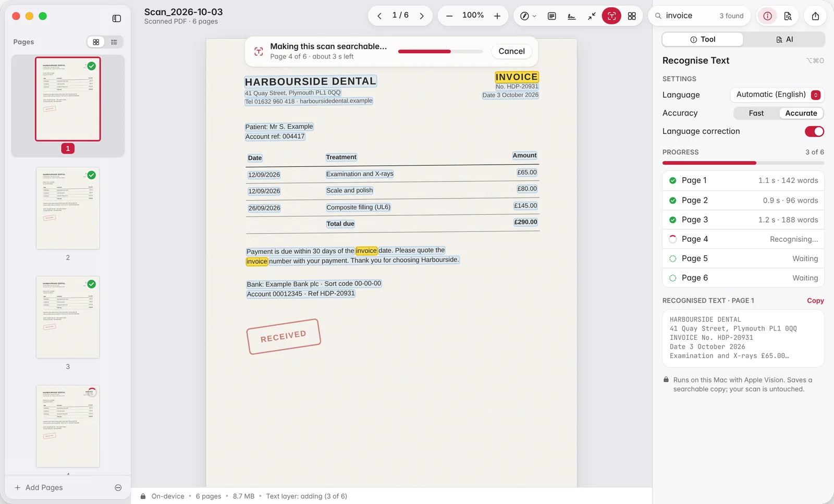The height and width of the screenshot is (504, 834).
Task: Select Page 2 progress row
Action: pyautogui.click(x=743, y=200)
